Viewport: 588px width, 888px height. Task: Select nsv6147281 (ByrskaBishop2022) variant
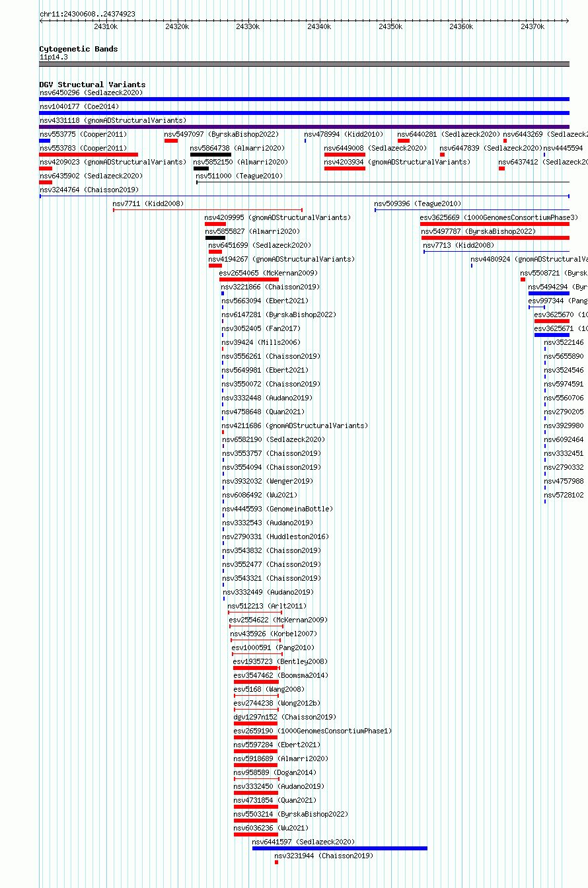tap(279, 314)
